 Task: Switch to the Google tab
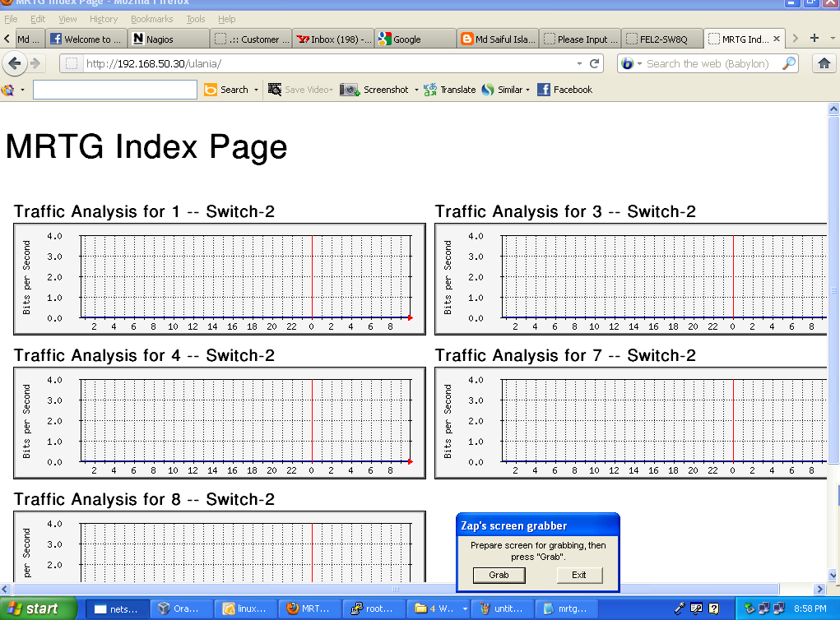[415, 39]
